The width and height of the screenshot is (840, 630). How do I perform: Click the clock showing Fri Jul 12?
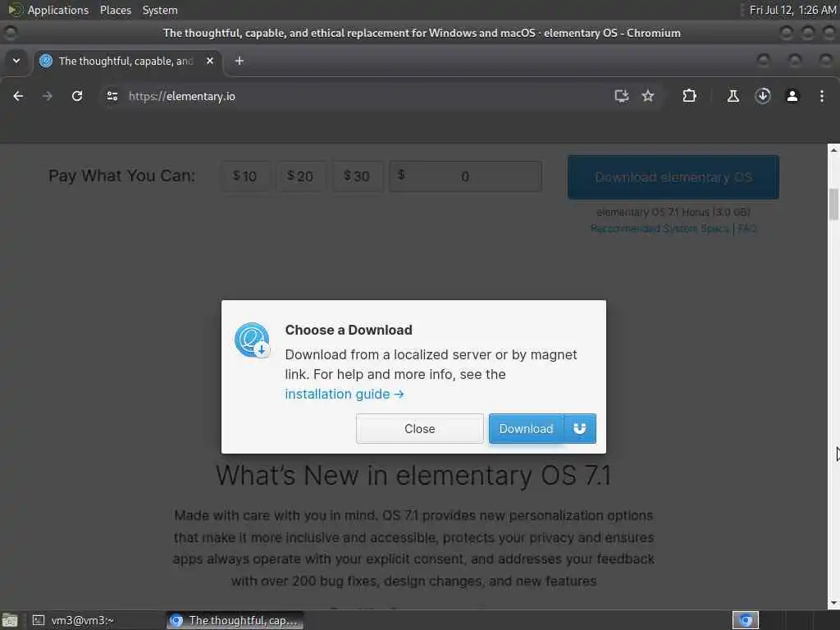pos(792,10)
